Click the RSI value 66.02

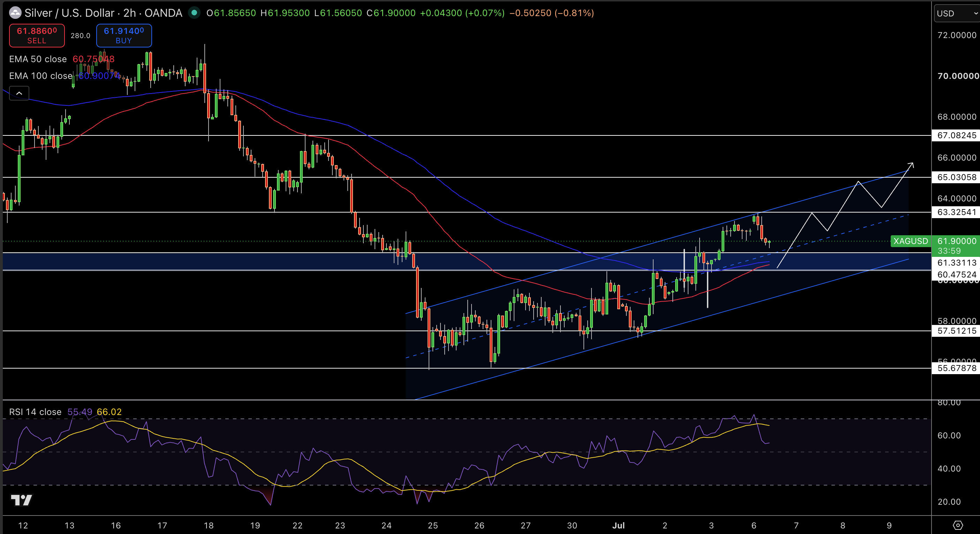click(x=109, y=412)
